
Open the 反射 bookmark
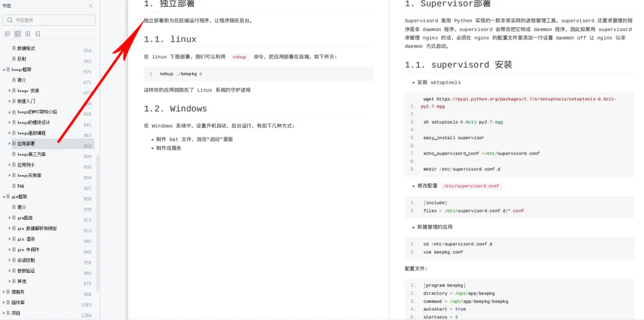click(x=22, y=59)
